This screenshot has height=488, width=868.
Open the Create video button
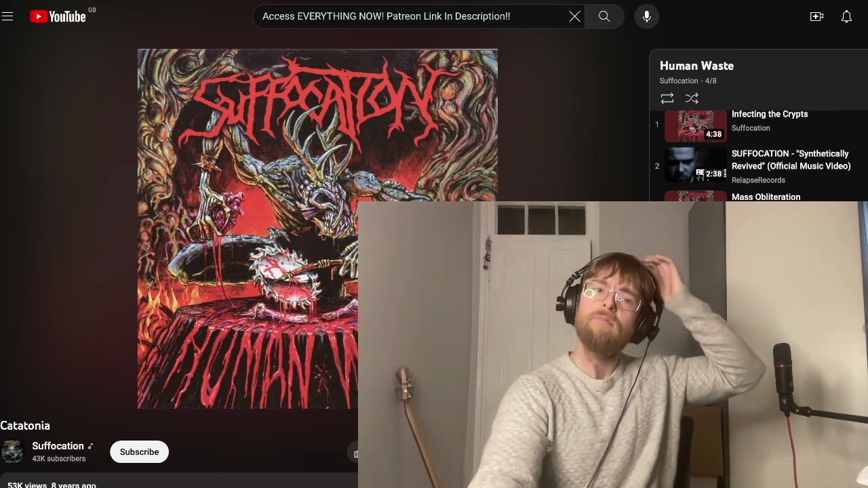(816, 16)
